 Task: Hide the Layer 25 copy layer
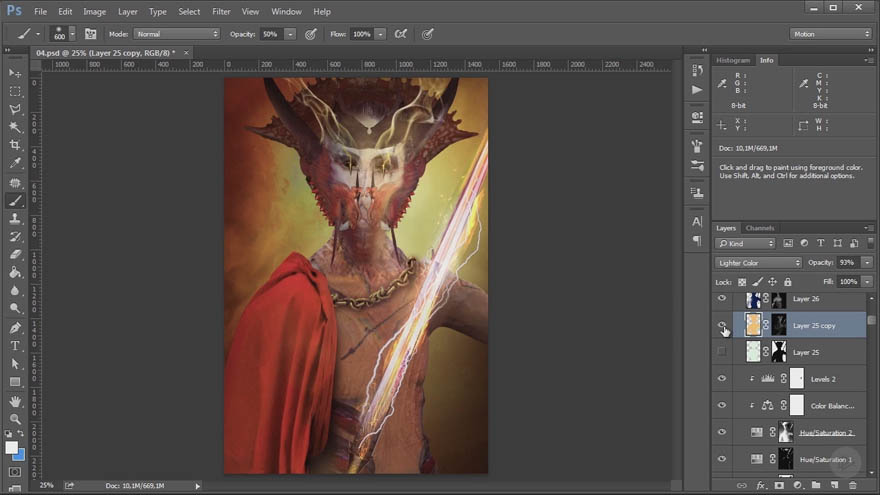(722, 325)
